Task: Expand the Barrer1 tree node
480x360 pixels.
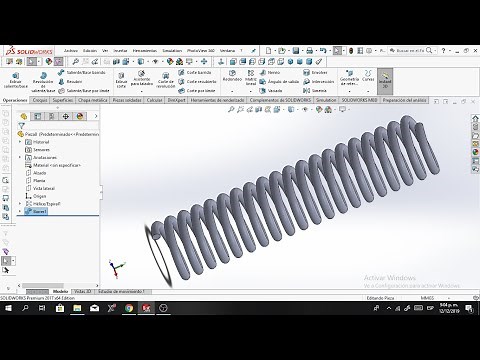Action: click(20, 211)
